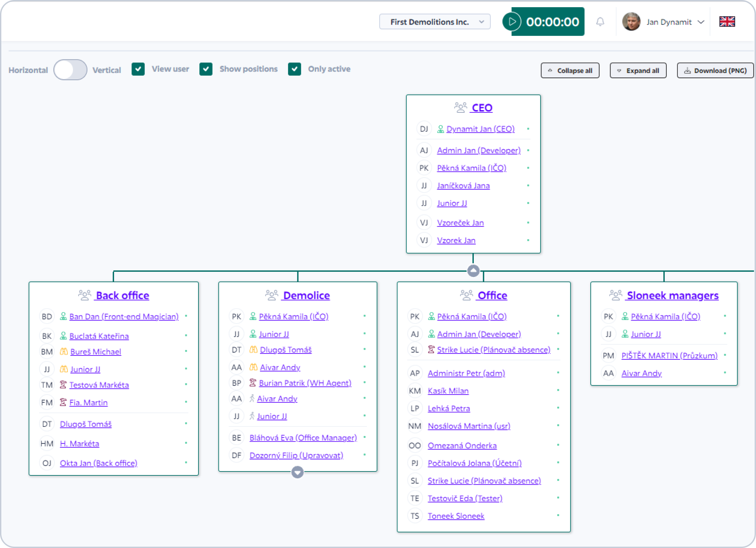Click binoculars icon beside Junior JJ in Back office
The image size is (756, 548).
[x=64, y=369]
